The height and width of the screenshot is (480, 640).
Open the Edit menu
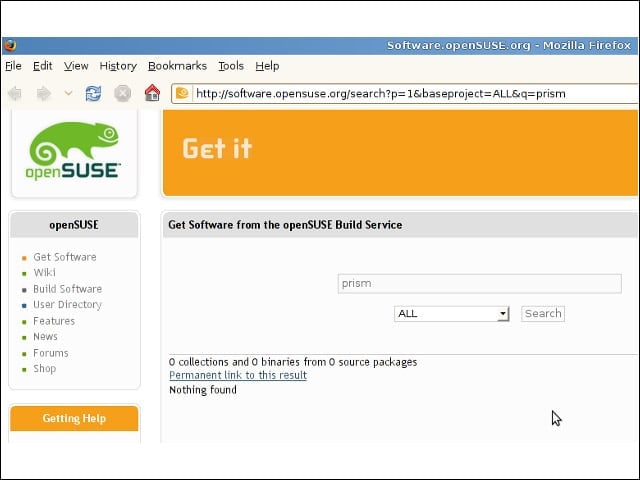42,66
